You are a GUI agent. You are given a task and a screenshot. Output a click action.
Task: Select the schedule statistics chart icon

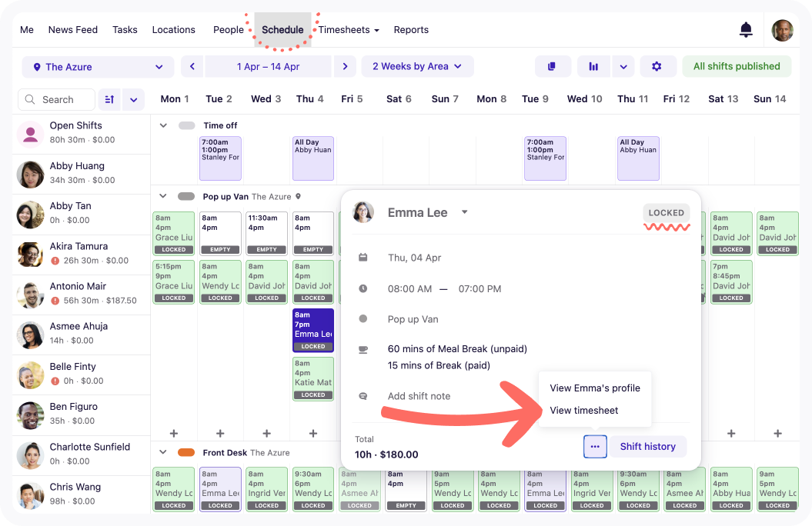click(x=593, y=66)
